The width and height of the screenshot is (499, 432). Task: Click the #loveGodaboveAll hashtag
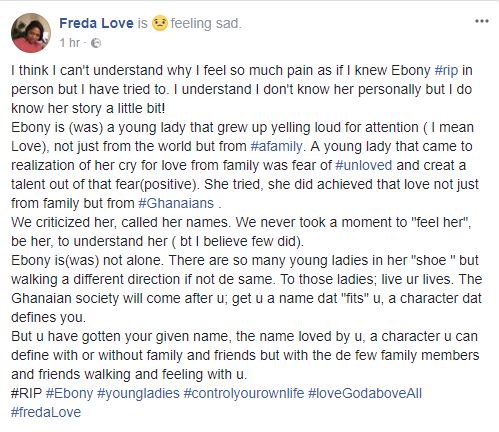pos(365,393)
